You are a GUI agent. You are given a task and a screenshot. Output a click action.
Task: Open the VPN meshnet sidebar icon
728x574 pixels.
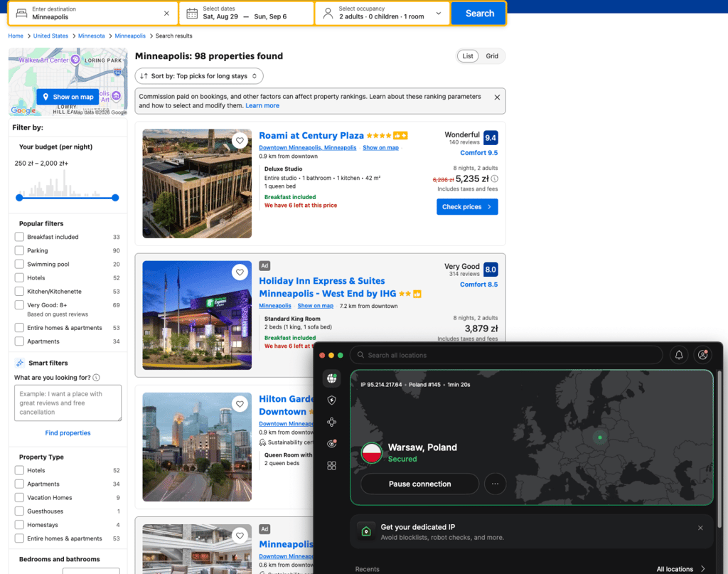pos(331,422)
